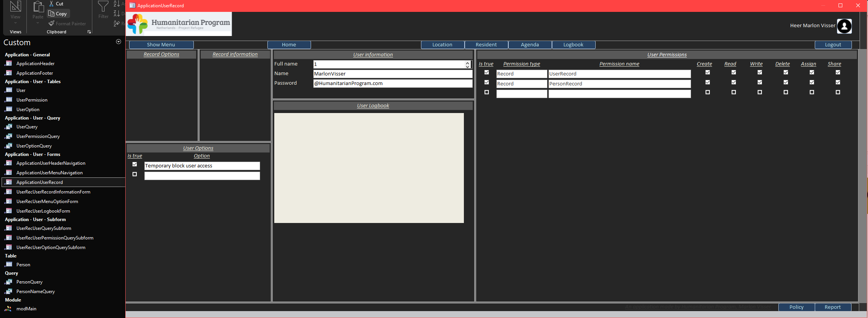
Task: Open the UserPermissionQuery query
Action: [38, 136]
